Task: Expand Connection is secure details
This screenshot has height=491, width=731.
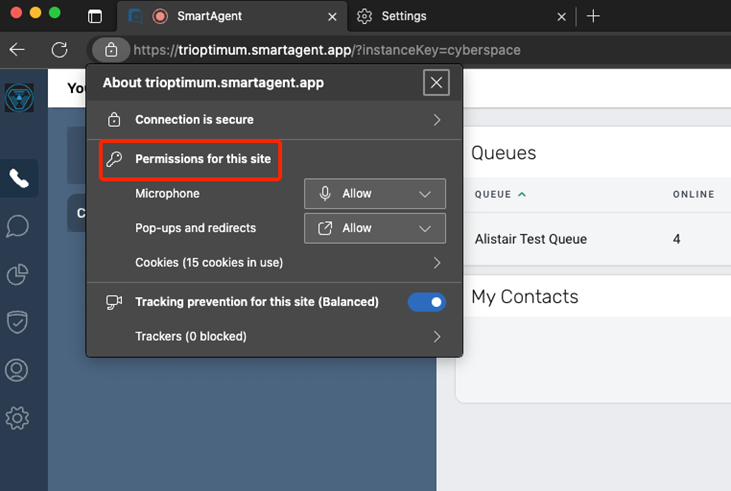Action: click(436, 120)
